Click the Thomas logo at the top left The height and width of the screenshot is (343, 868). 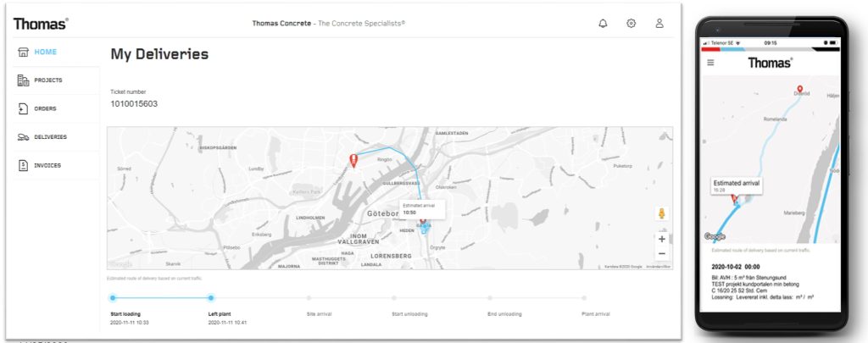pyautogui.click(x=41, y=24)
